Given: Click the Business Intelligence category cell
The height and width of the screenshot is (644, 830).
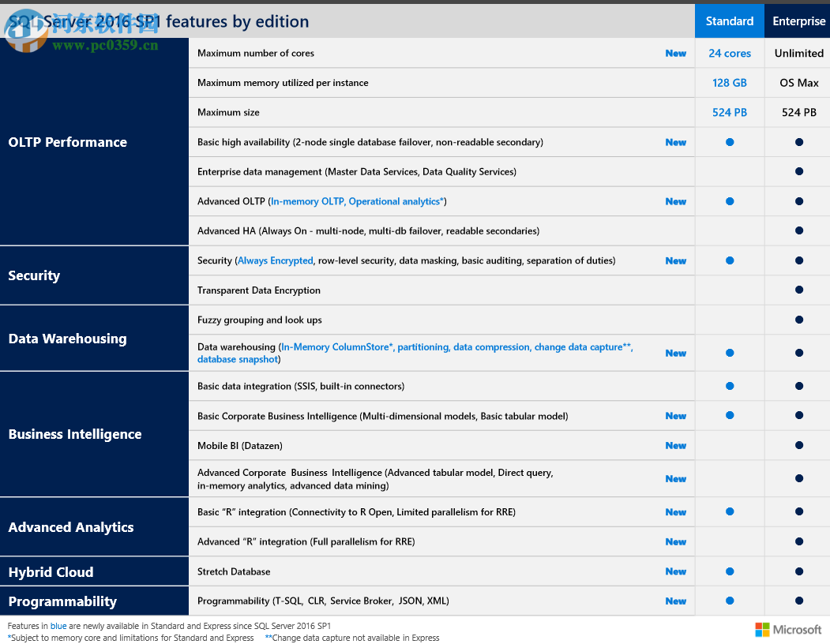Looking at the screenshot, I should click(x=75, y=434).
